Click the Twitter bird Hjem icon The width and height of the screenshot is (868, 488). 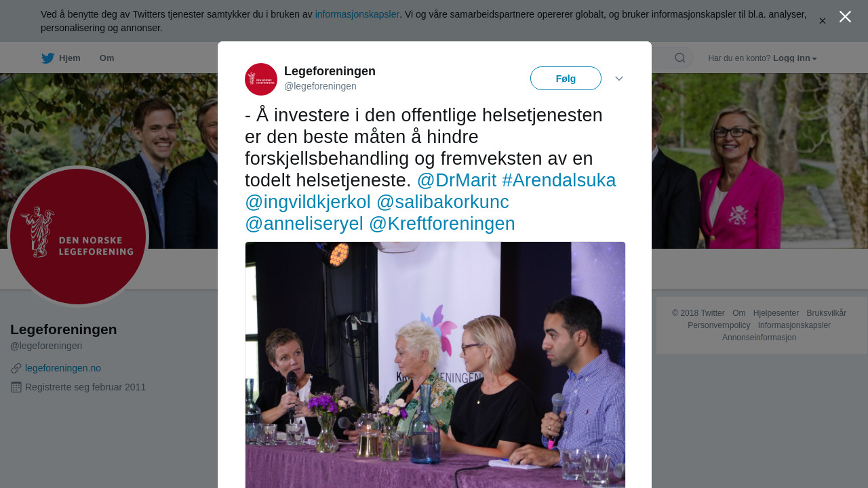47,58
